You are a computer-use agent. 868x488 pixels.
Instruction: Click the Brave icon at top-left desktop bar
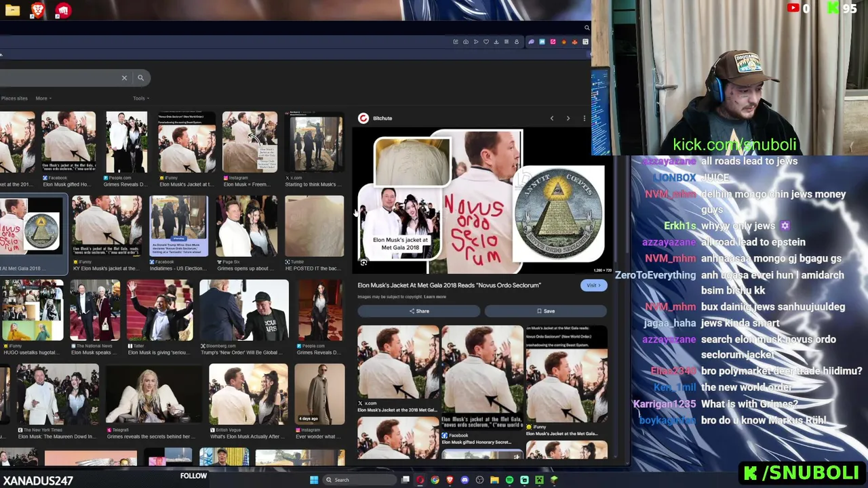(37, 10)
